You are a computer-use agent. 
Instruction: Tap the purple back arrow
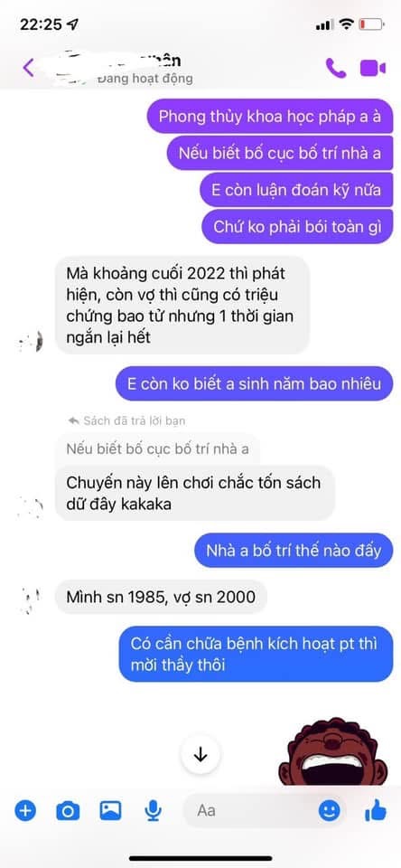[x=28, y=68]
